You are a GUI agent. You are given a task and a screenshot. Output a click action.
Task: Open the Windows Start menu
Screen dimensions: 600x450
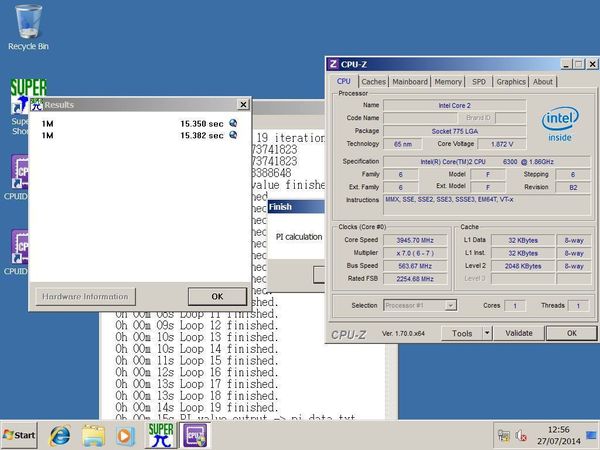[x=20, y=435]
